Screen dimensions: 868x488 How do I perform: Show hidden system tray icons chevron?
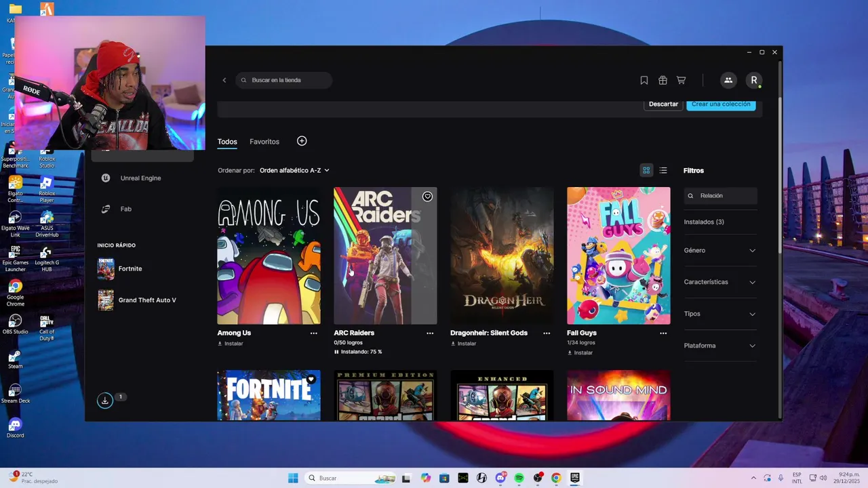coord(753,478)
